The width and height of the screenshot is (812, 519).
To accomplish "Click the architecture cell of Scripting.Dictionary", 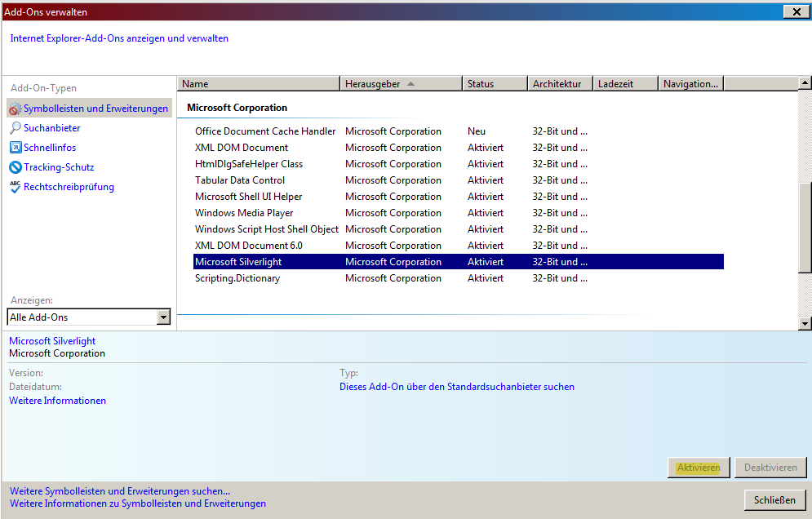I will click(560, 278).
